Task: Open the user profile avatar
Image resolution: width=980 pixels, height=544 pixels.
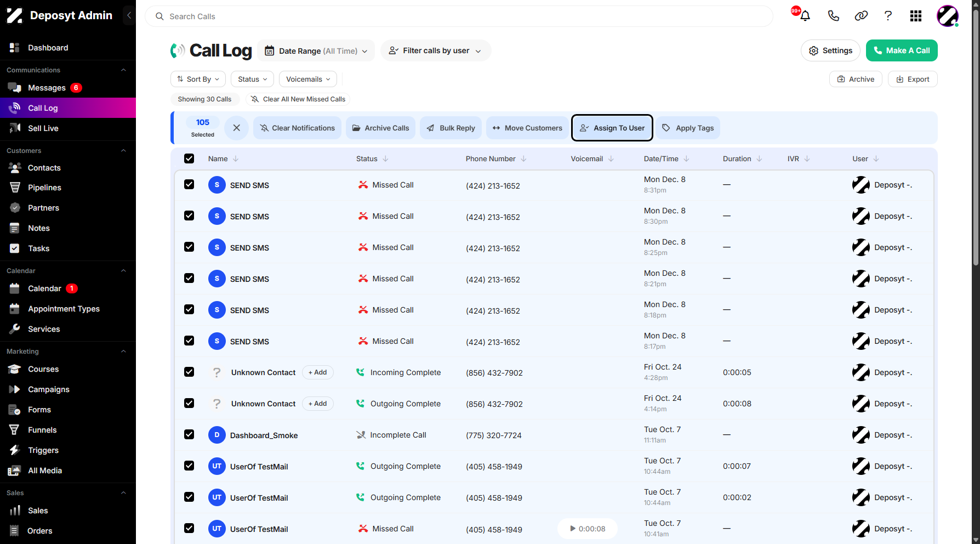Action: [x=948, y=16]
